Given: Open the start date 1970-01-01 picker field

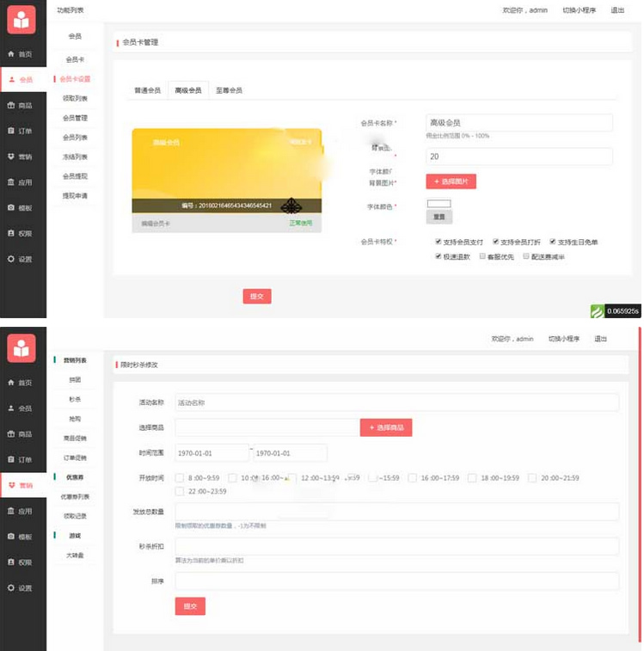Looking at the screenshot, I should pyautogui.click(x=211, y=453).
